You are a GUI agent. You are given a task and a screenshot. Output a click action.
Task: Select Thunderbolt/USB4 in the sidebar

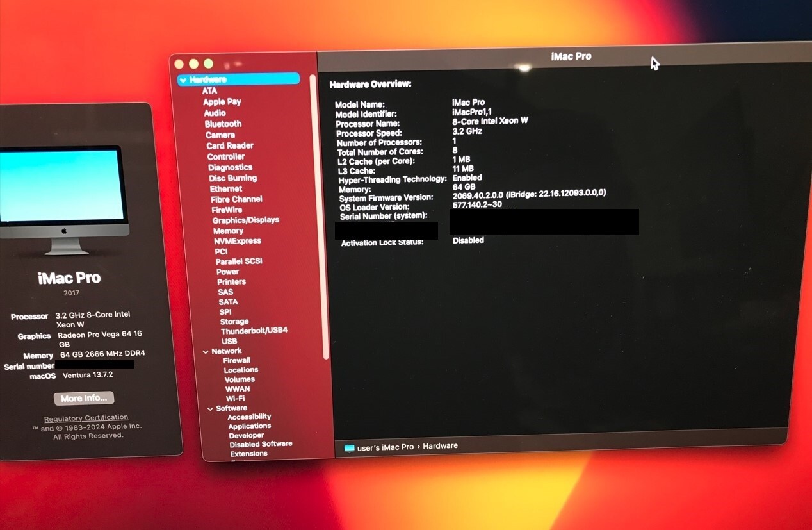point(254,331)
